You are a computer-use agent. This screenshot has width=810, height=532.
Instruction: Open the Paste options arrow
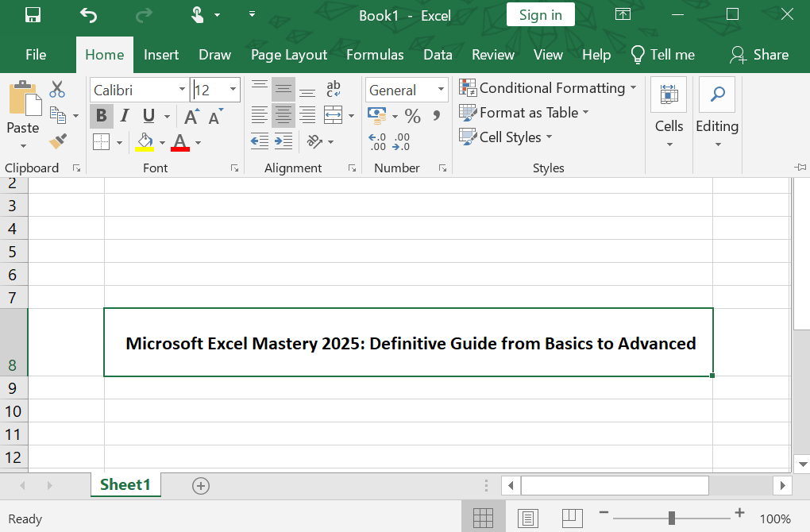click(x=23, y=146)
